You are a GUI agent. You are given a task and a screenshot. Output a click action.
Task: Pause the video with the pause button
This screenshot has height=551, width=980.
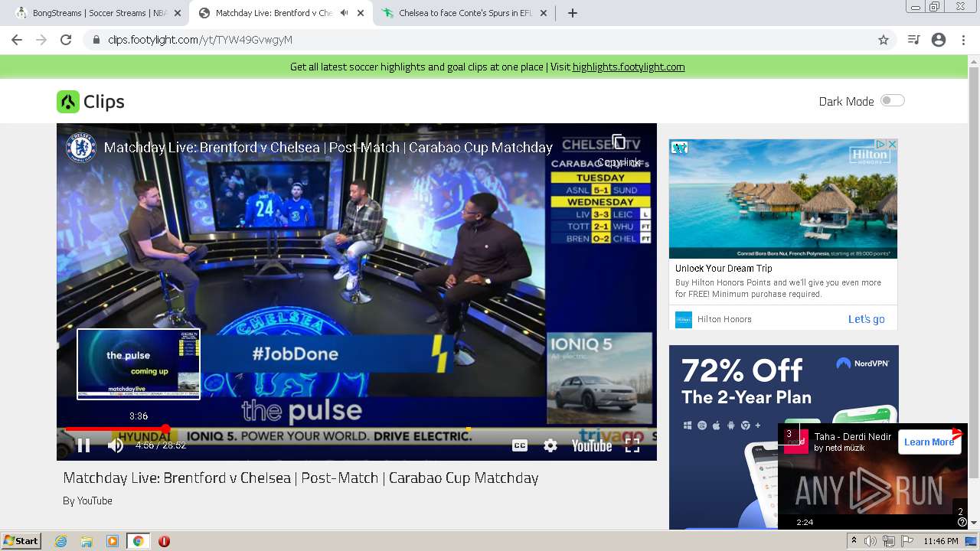click(x=83, y=445)
